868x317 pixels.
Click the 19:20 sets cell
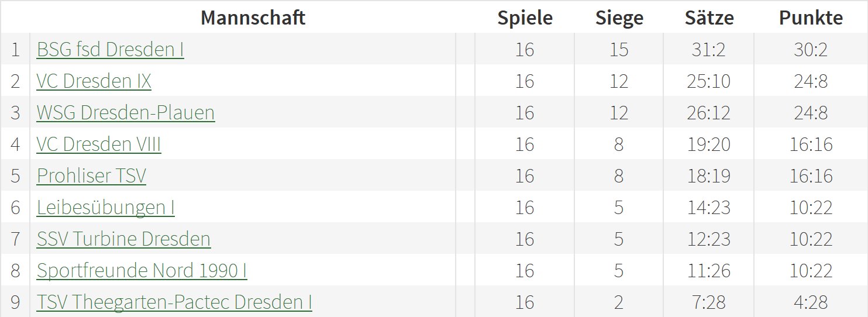(709, 144)
